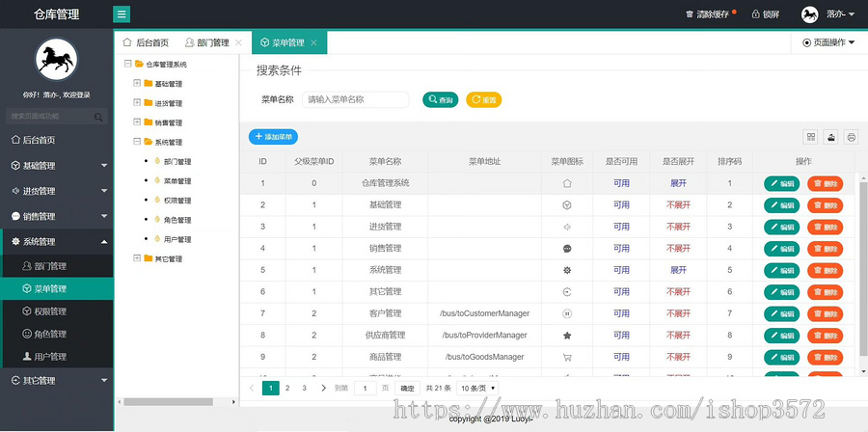Expand 销售管理 in left sidebar
868x432 pixels.
57,216
